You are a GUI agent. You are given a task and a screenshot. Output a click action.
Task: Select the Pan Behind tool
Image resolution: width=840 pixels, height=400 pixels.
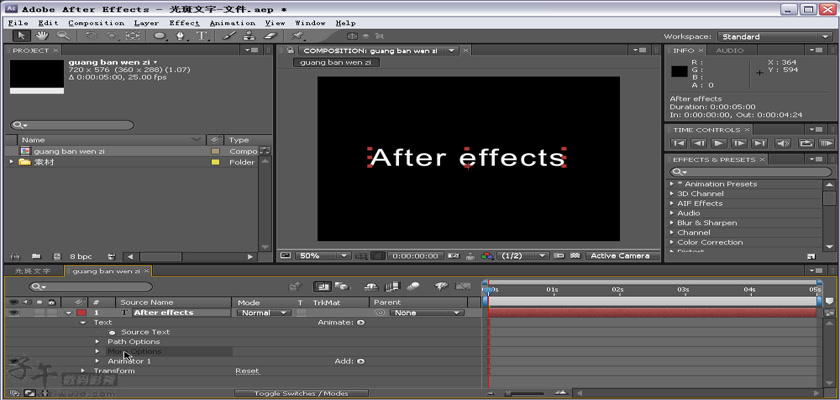132,36
